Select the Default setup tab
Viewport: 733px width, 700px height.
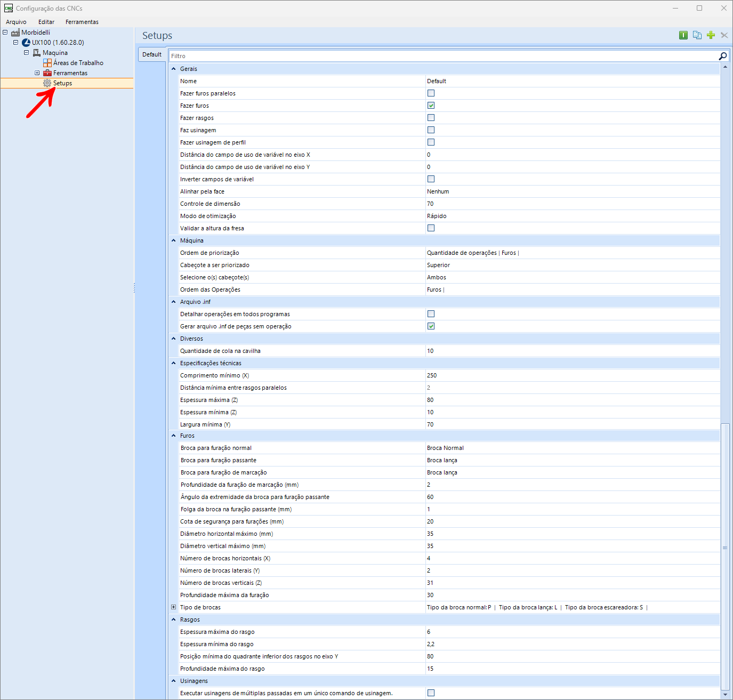(152, 54)
